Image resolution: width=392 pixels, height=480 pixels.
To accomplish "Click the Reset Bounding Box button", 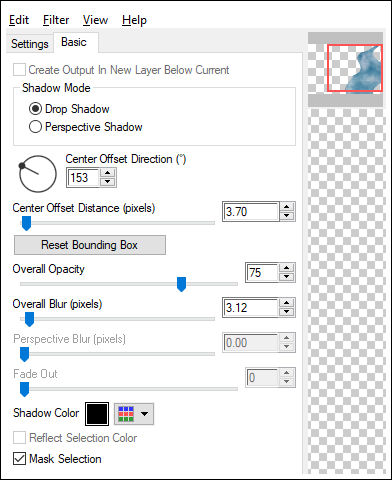I will pyautogui.click(x=90, y=245).
